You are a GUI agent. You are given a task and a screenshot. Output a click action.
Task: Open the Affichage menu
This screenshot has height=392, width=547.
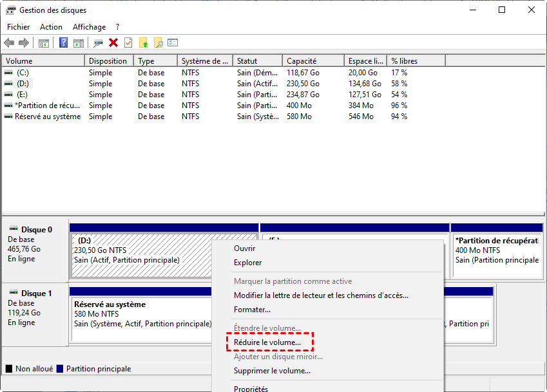(89, 27)
